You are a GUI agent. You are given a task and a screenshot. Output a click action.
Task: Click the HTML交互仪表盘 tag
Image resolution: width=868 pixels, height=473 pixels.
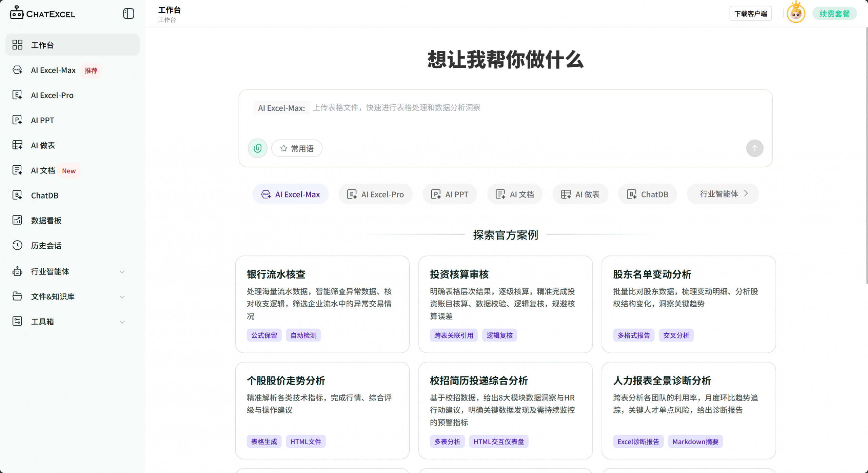point(499,442)
